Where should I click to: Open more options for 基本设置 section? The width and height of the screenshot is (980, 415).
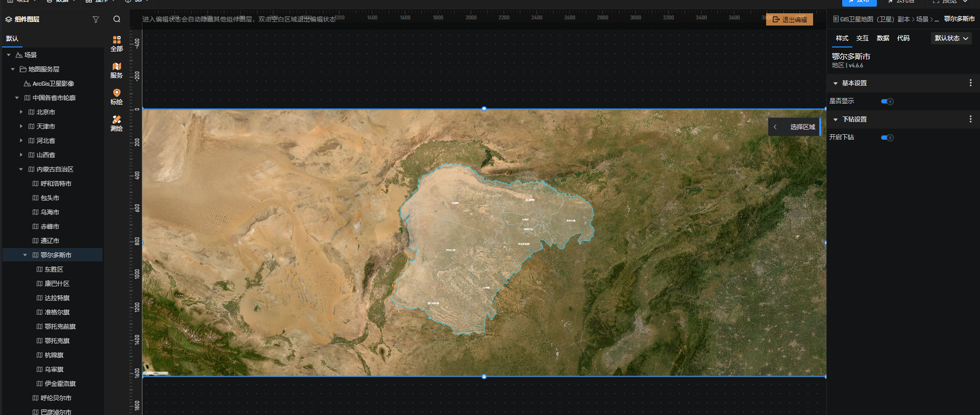click(x=970, y=83)
